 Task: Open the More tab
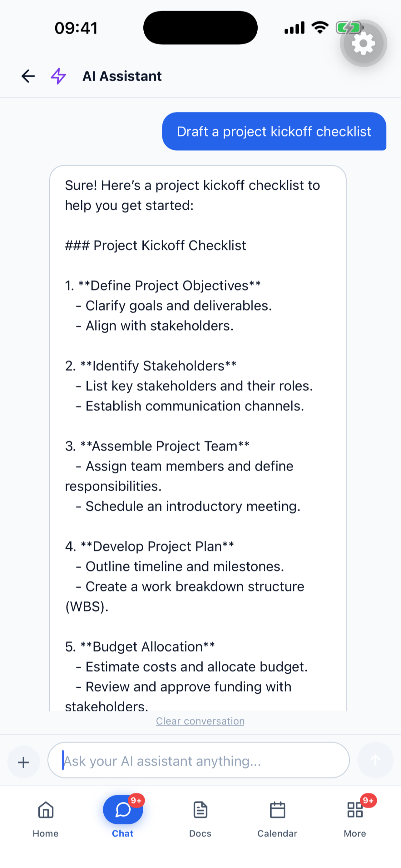pos(355,819)
